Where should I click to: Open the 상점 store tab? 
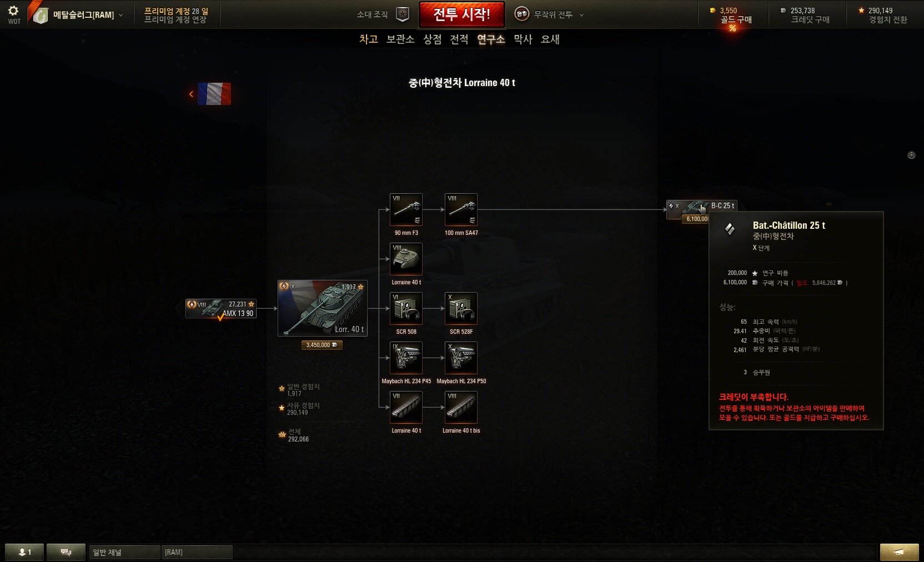point(432,39)
